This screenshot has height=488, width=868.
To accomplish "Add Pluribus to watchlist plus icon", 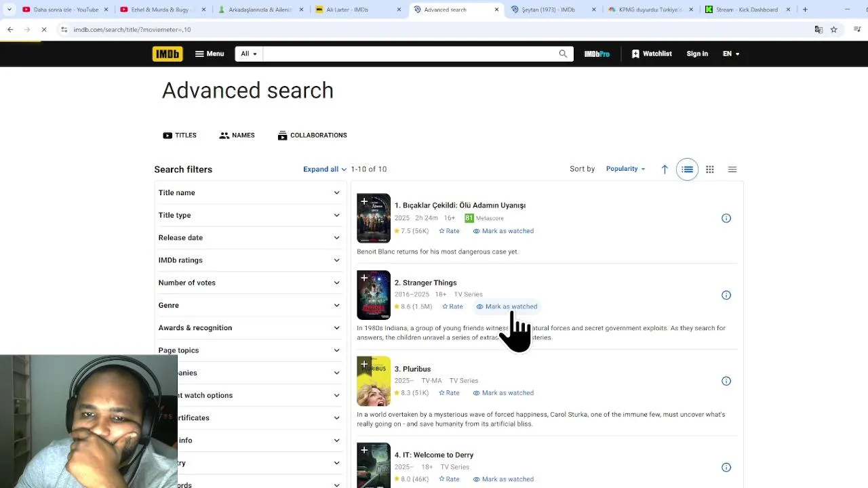I will [x=364, y=365].
